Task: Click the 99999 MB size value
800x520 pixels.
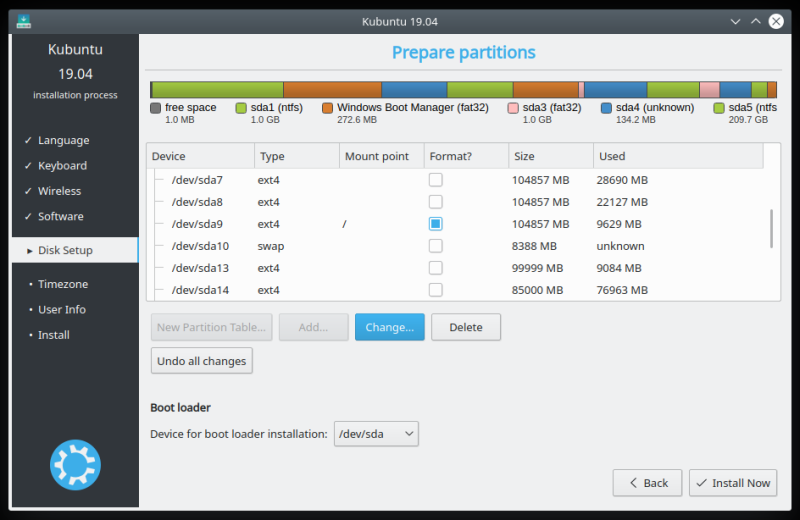Action: [537, 267]
